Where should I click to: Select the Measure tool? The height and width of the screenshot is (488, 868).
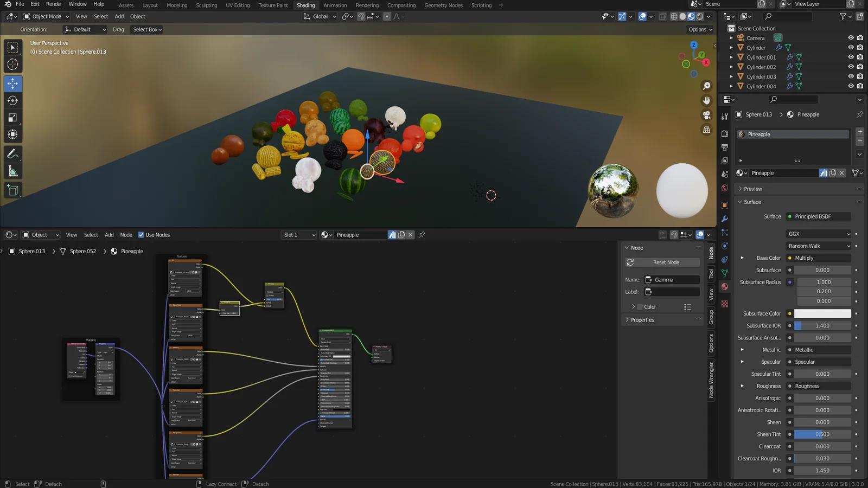coord(12,170)
